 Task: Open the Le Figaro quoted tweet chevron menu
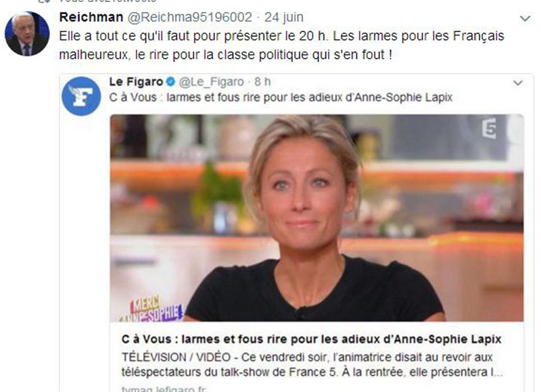[517, 82]
